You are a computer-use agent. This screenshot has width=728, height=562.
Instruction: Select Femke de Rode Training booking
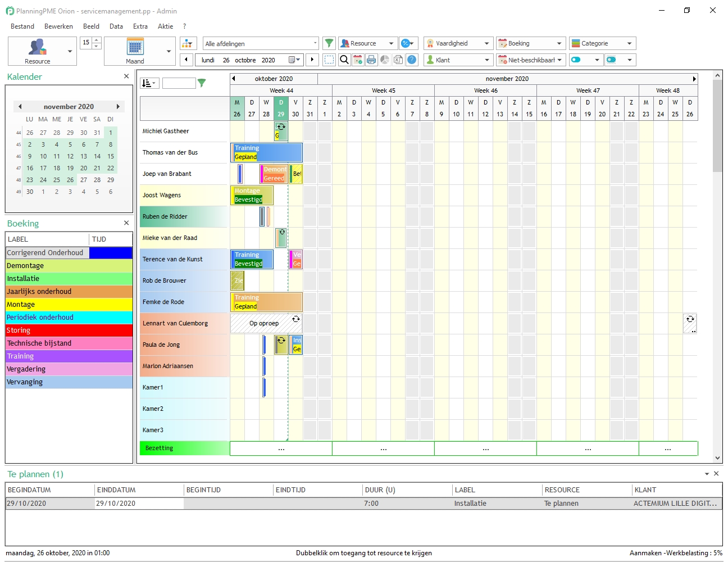266,302
